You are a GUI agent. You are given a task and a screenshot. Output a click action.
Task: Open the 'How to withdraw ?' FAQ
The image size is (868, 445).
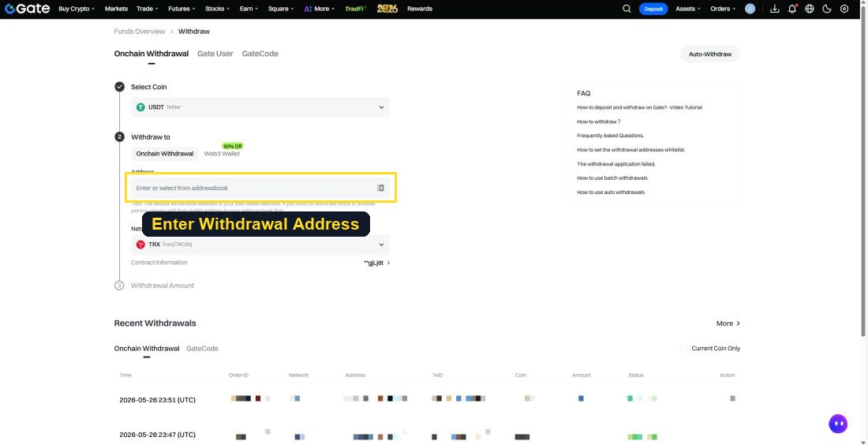tap(598, 122)
